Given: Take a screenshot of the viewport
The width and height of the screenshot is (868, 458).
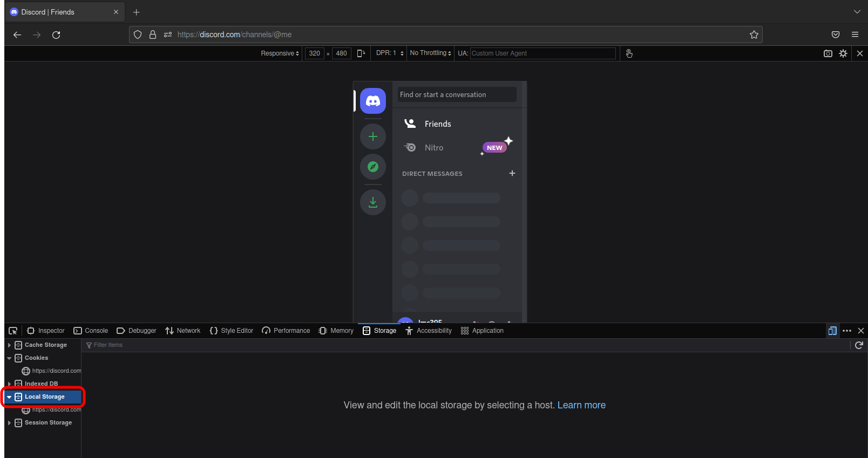Looking at the screenshot, I should [x=828, y=53].
